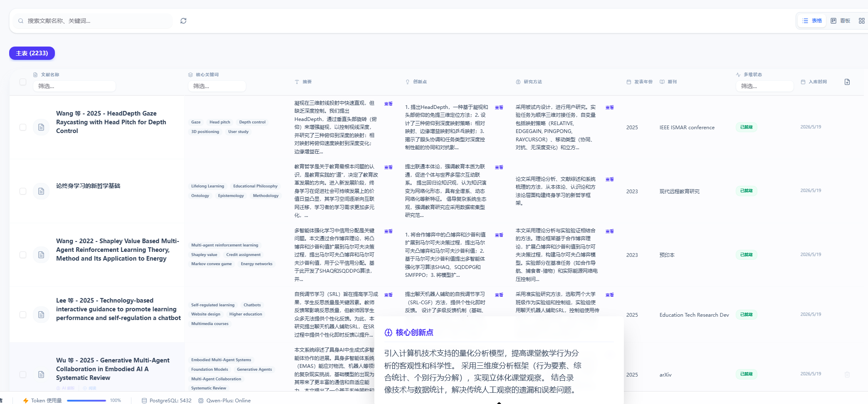Toggle the select-all checkbox in header
The image size is (868, 404).
tap(23, 82)
